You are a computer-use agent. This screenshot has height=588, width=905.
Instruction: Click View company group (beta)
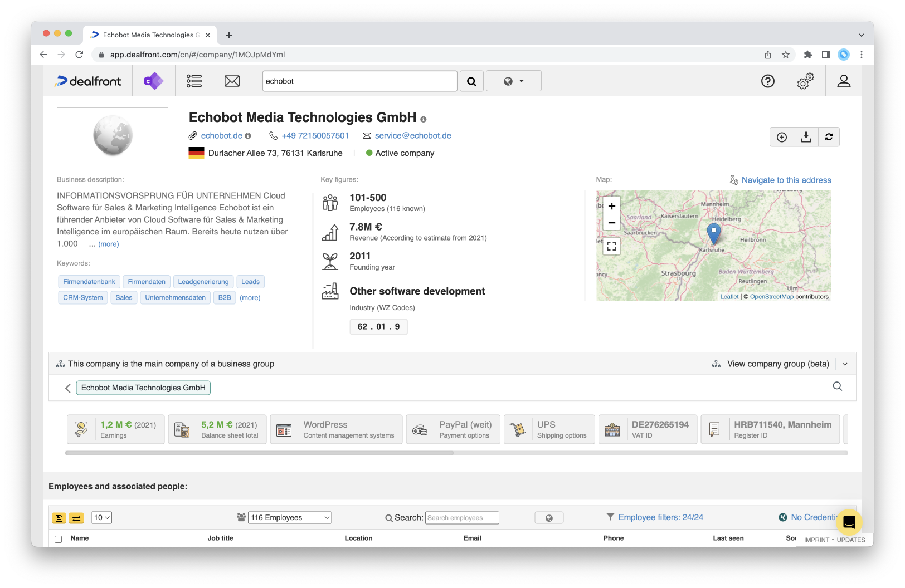(x=778, y=364)
